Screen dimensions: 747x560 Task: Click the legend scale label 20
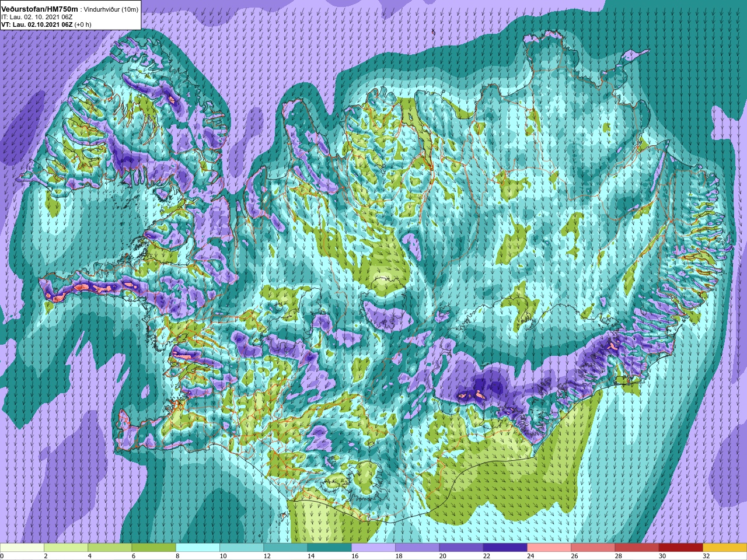point(443,556)
